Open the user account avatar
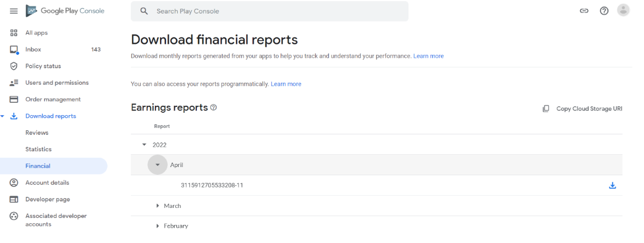 tap(623, 11)
